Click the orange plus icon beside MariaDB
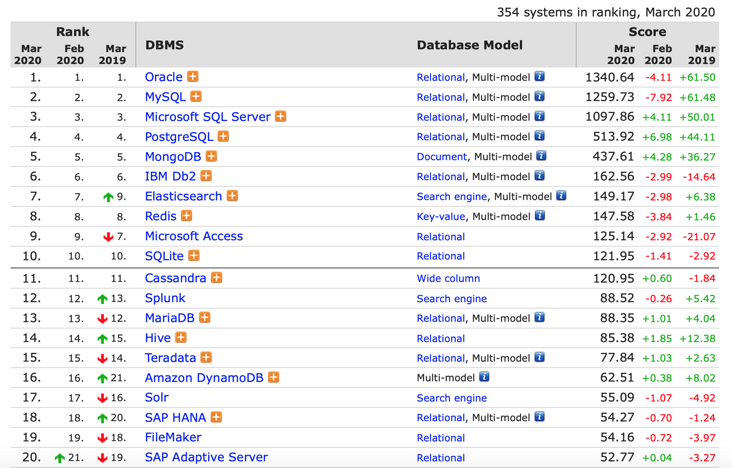 (205, 318)
